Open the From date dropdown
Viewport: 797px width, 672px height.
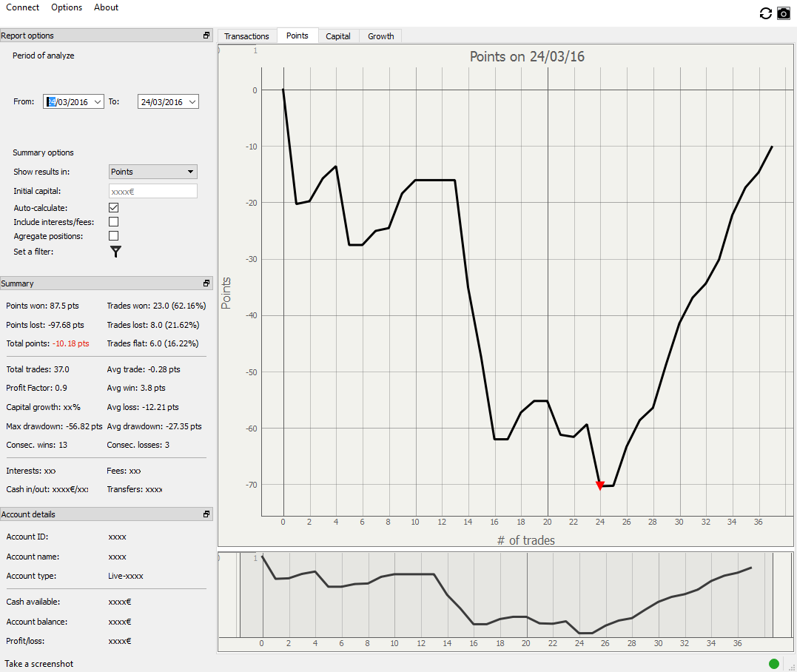point(98,102)
